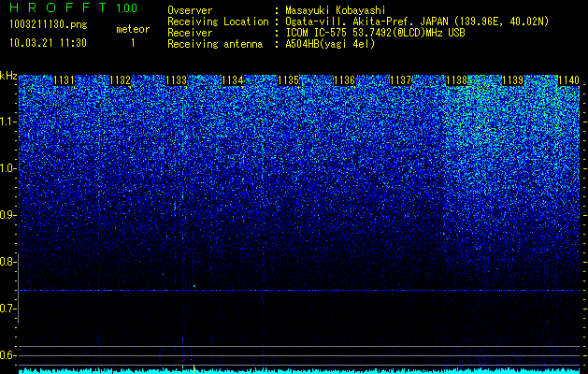Click the 0.7 frequency axis label

(7, 309)
